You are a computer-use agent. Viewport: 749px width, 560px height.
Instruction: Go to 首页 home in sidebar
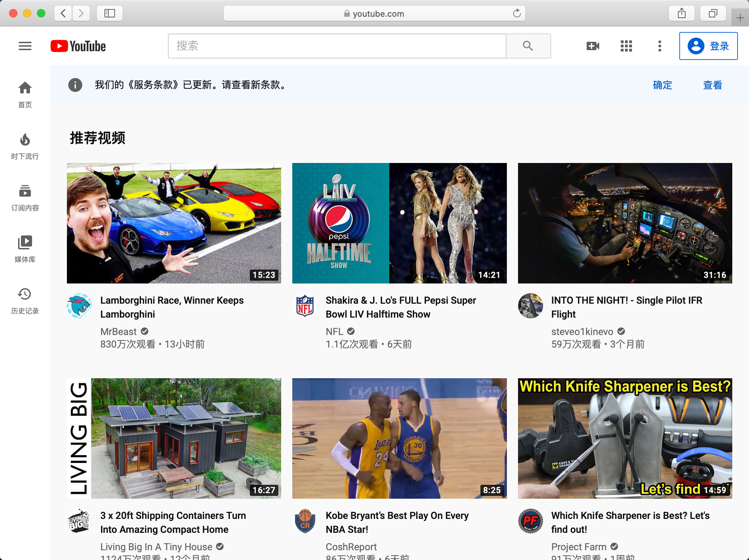(25, 95)
